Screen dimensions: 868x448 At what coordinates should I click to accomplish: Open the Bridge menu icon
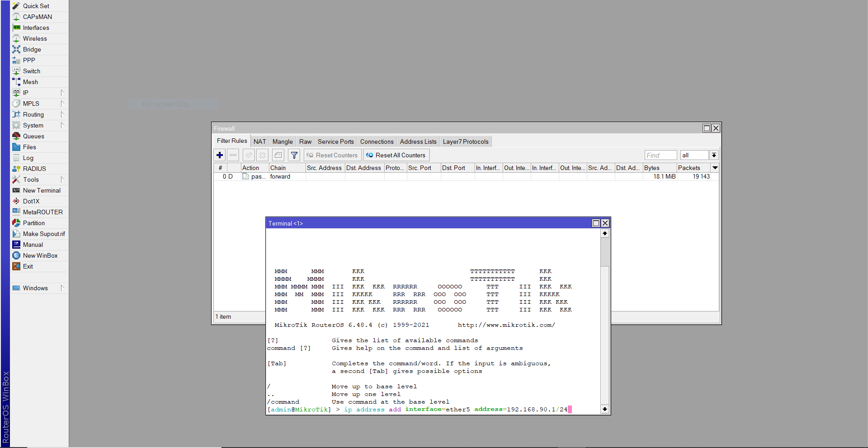tap(16, 49)
